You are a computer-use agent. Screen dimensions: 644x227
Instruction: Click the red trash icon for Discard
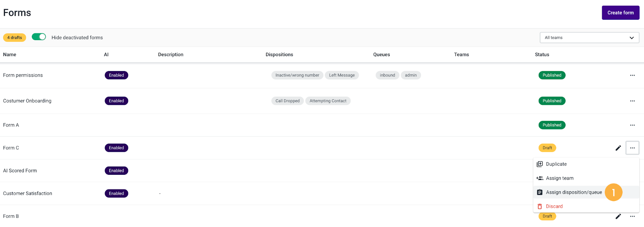[540, 206]
